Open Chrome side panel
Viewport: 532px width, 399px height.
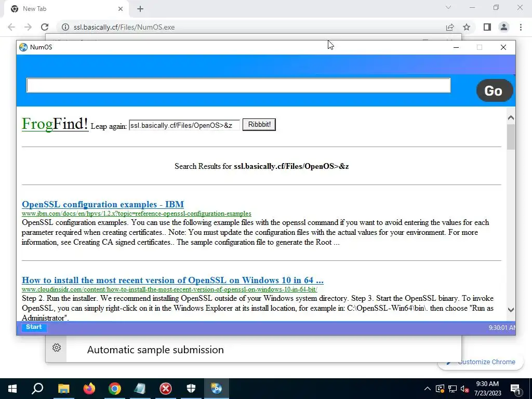[x=487, y=27]
